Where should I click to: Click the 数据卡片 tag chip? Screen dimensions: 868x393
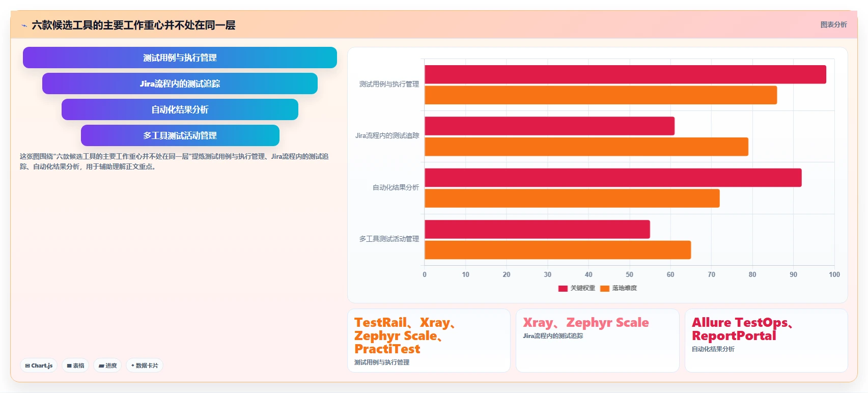pyautogui.click(x=145, y=366)
